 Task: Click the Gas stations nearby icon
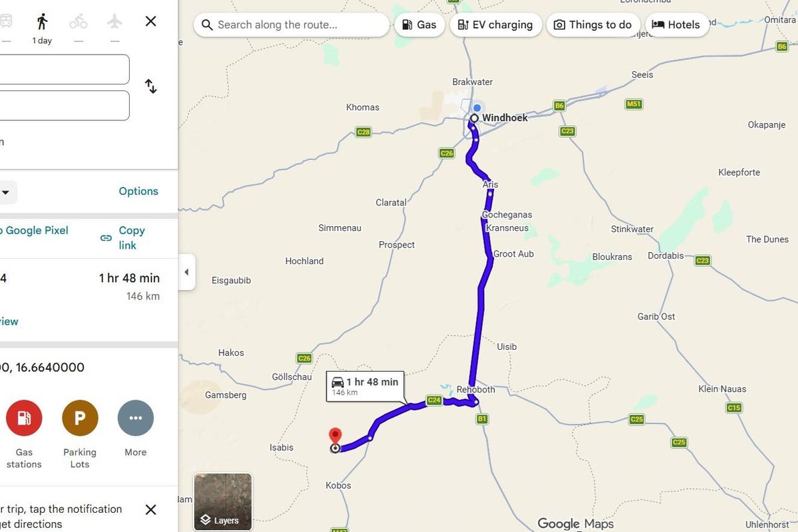coord(24,418)
